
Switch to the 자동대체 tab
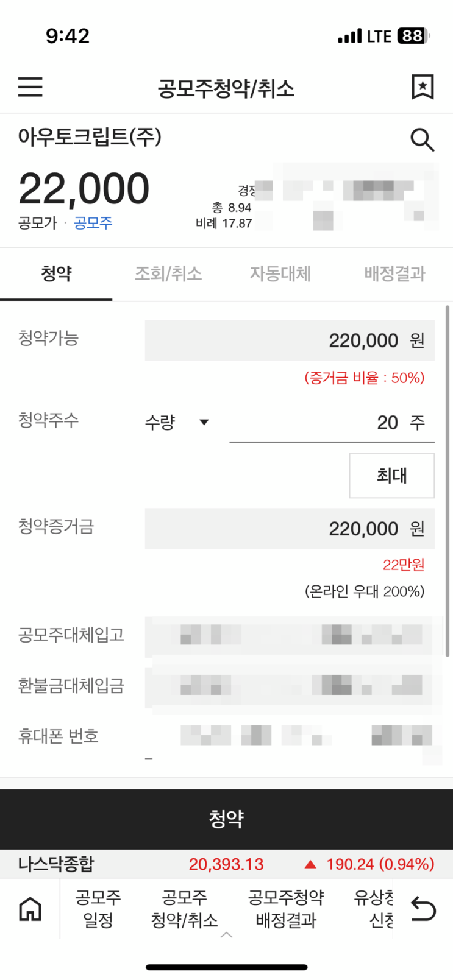click(x=280, y=274)
